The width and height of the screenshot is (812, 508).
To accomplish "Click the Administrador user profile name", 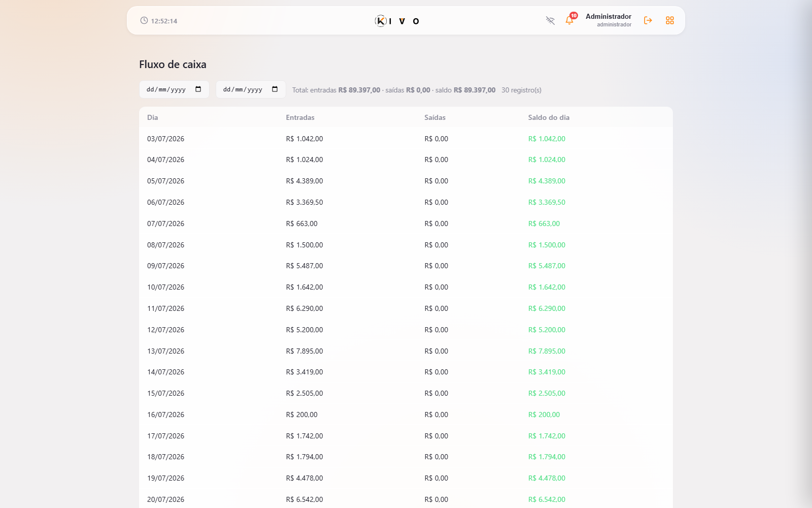I will pos(608,16).
